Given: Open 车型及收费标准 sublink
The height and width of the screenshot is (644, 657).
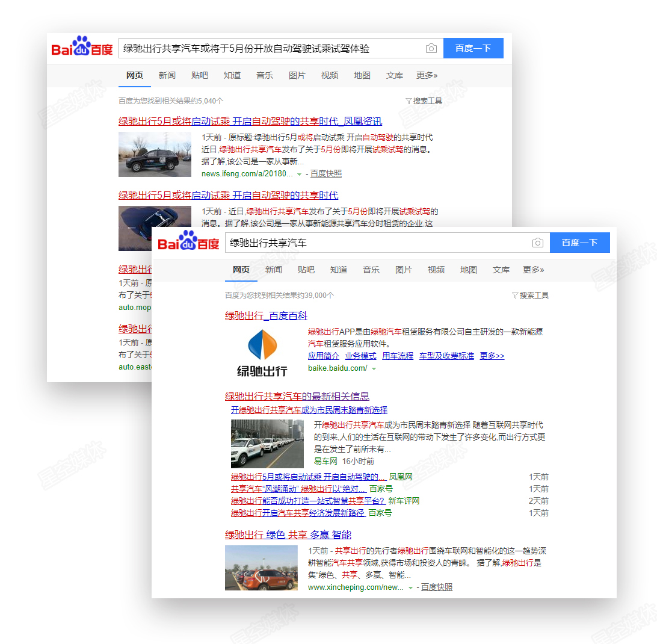Looking at the screenshot, I should 446,356.
